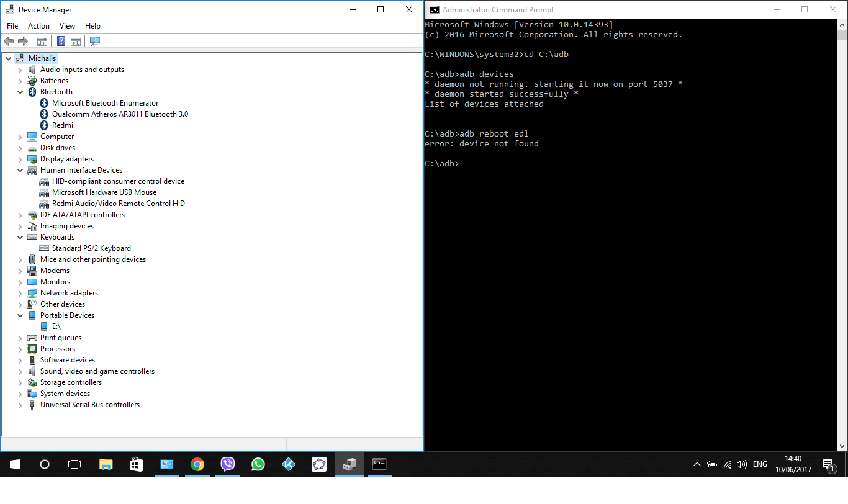Select Qualcomm Atheros AR3011 Bluetooth 3.0 device
Viewport: 848px width, 504px height.
[x=120, y=114]
